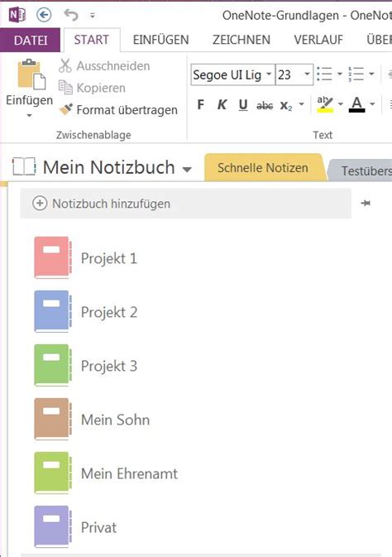The image size is (392, 557).
Task: Toggle underline (U) formatting
Action: click(x=243, y=104)
